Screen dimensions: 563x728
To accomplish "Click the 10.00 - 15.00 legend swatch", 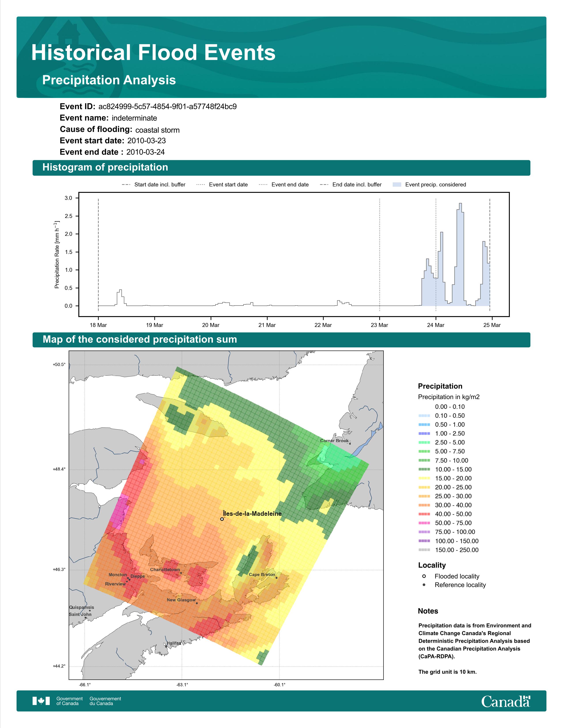I will pyautogui.click(x=424, y=469).
